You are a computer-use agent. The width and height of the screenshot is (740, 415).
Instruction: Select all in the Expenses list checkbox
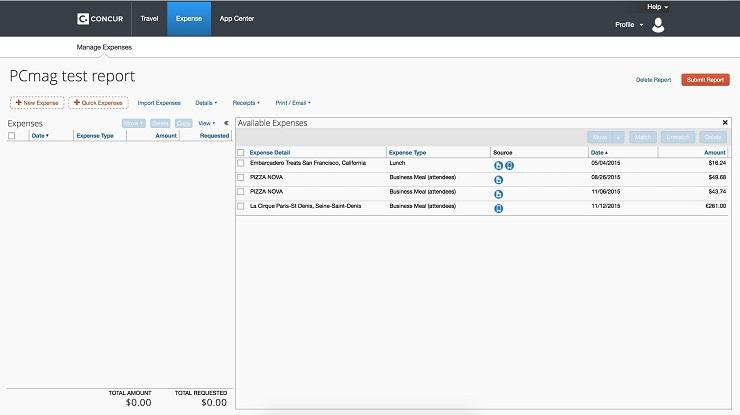12,136
